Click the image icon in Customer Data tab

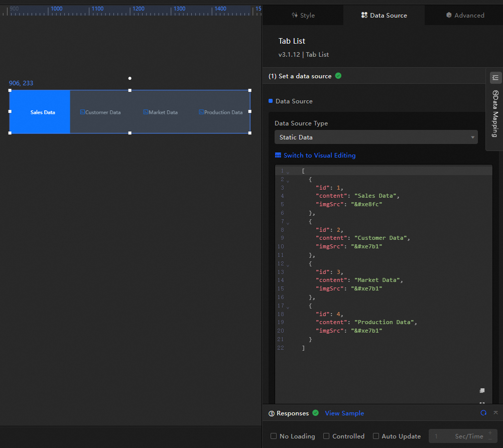coord(82,112)
